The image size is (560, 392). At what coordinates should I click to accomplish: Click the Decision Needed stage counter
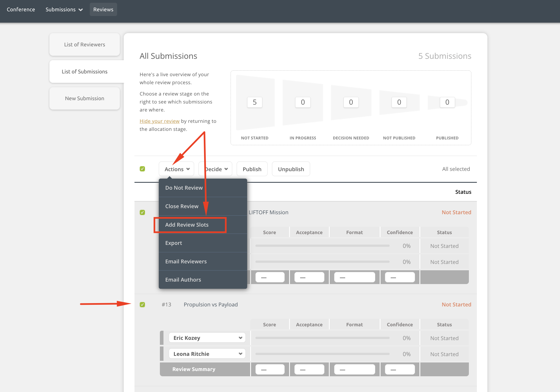[351, 102]
